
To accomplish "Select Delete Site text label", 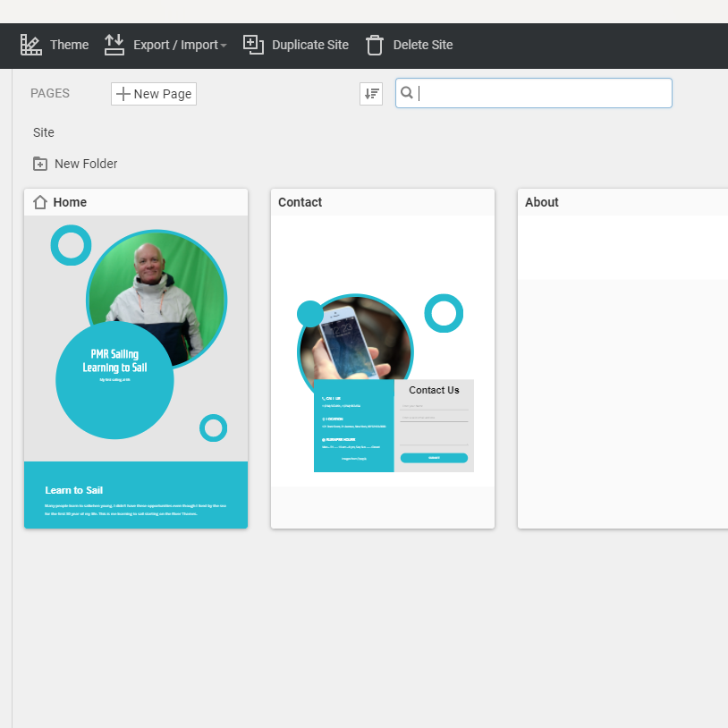I will (x=423, y=45).
